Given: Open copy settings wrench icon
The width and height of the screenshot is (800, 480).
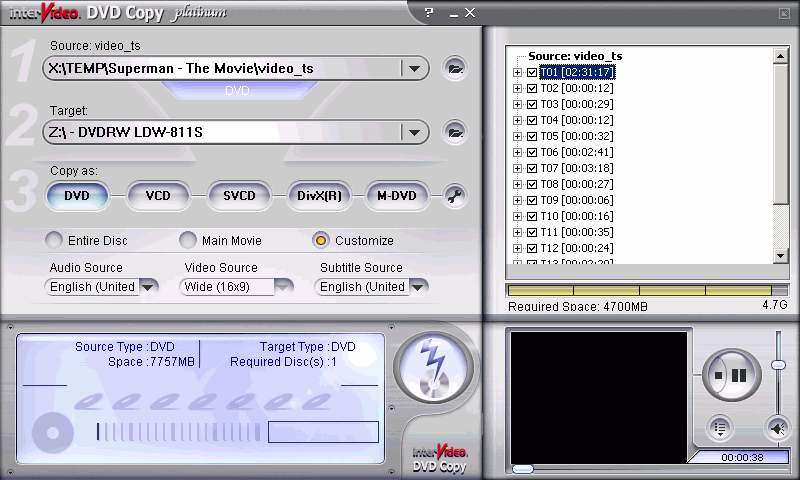Looking at the screenshot, I should tap(455, 196).
